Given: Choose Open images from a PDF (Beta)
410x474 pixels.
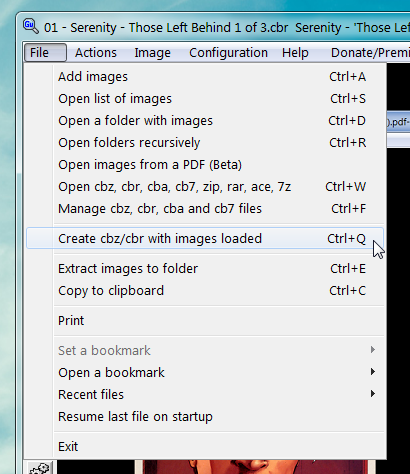Looking at the screenshot, I should click(x=205, y=165).
